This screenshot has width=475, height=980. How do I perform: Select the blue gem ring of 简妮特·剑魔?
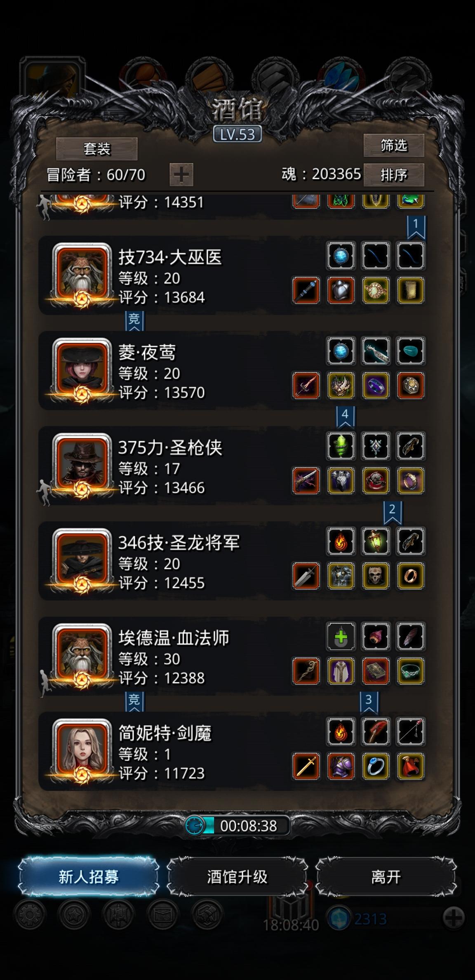pyautogui.click(x=376, y=766)
